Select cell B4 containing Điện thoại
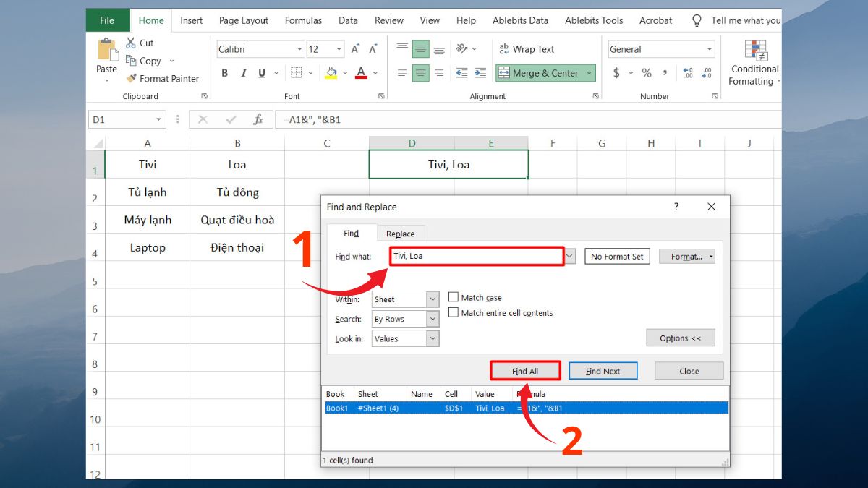The height and width of the screenshot is (488, 868). (237, 247)
